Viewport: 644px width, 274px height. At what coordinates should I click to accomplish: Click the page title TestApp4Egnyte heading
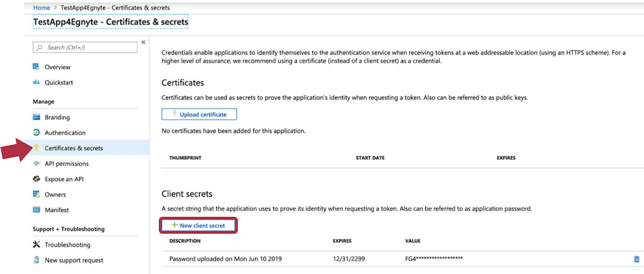(111, 22)
